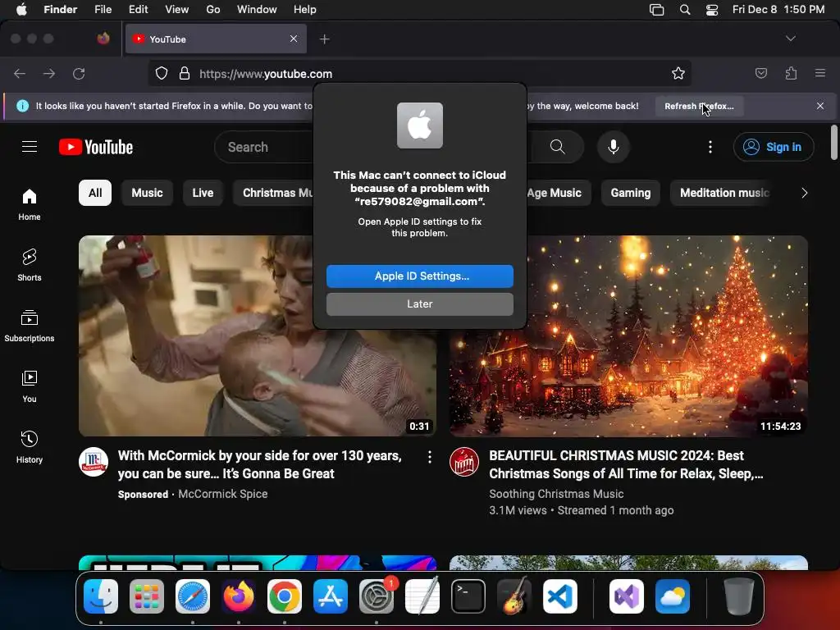The width and height of the screenshot is (840, 630).
Task: Open the Edit menu
Action: coord(138,10)
